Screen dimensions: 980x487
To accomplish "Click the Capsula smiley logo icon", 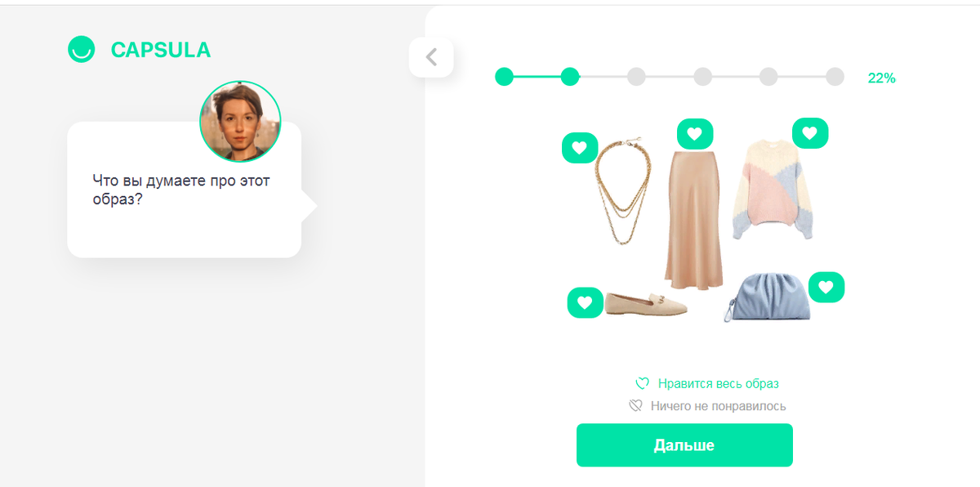I will click(81, 50).
